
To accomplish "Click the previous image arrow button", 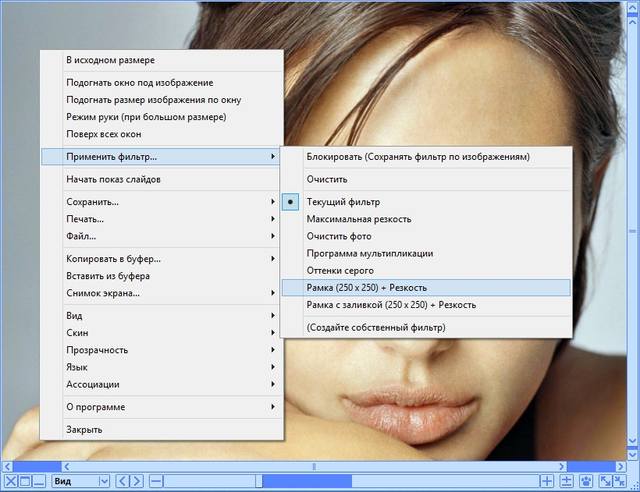I will coord(123,481).
